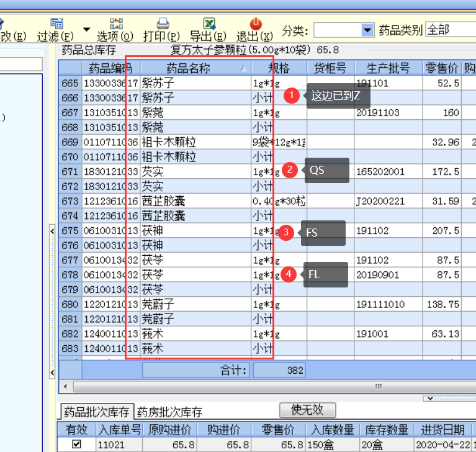This screenshot has width=476, height=452.
Task: Click the horizontal scrollbar thumb
Action: (275, 387)
